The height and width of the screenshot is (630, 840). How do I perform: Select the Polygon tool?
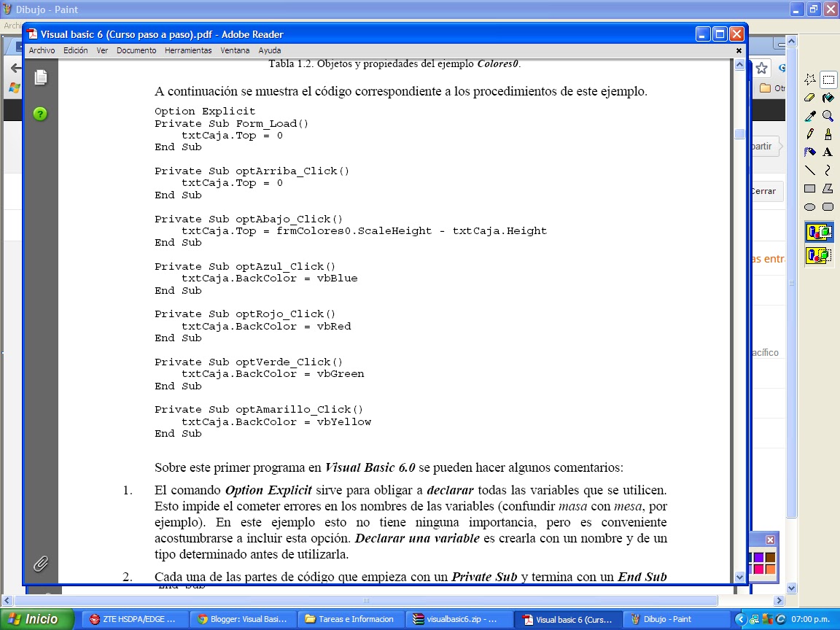[x=828, y=187]
